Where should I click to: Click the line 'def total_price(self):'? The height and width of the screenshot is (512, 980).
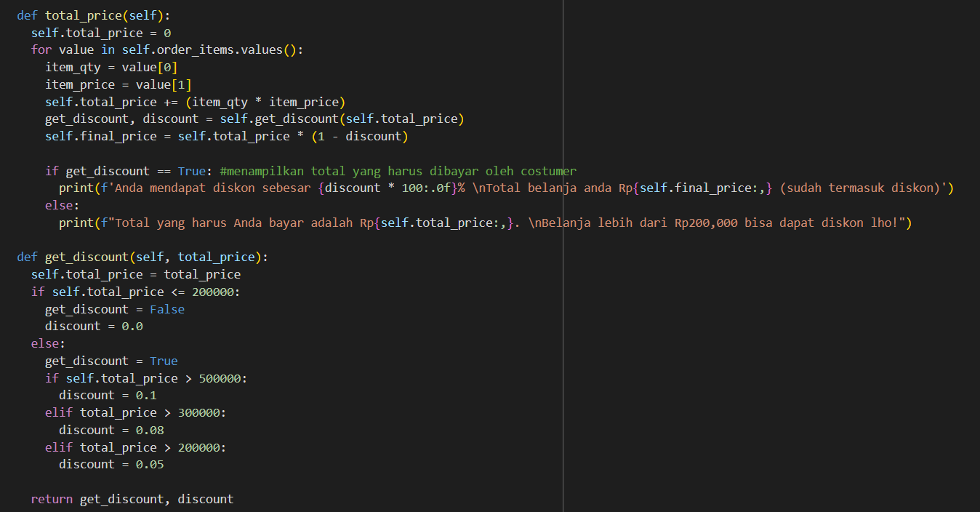tap(94, 15)
